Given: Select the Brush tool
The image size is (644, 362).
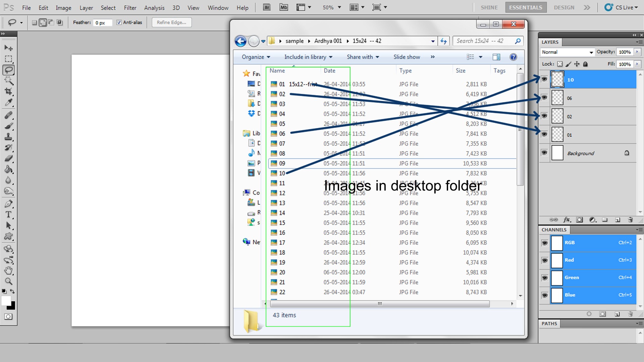Looking at the screenshot, I should [8, 126].
